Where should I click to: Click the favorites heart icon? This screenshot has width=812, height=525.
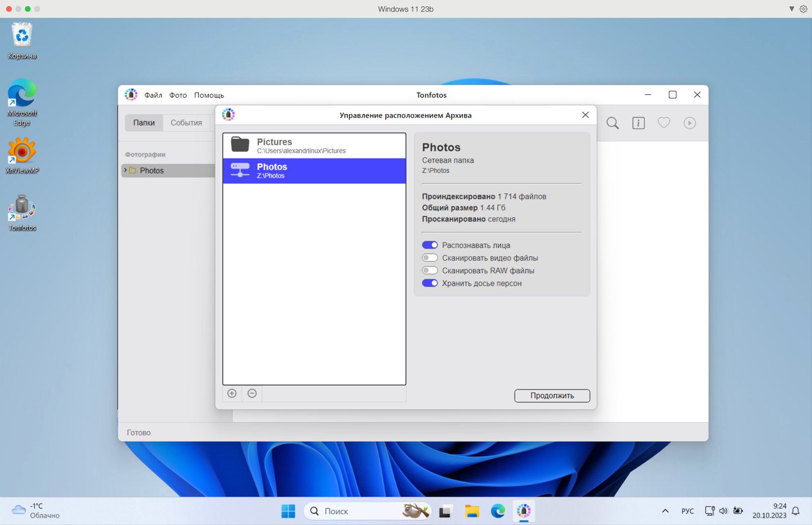(x=664, y=123)
